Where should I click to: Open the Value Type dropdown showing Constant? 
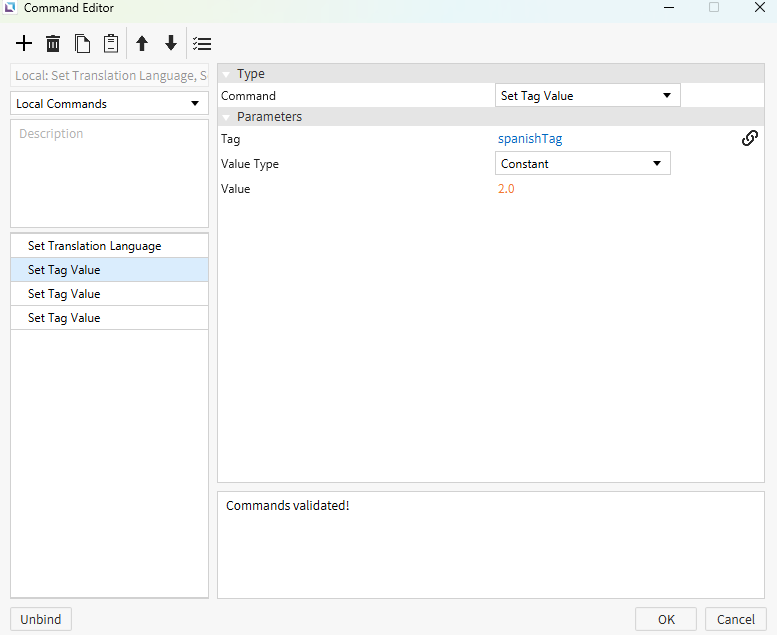click(x=582, y=164)
